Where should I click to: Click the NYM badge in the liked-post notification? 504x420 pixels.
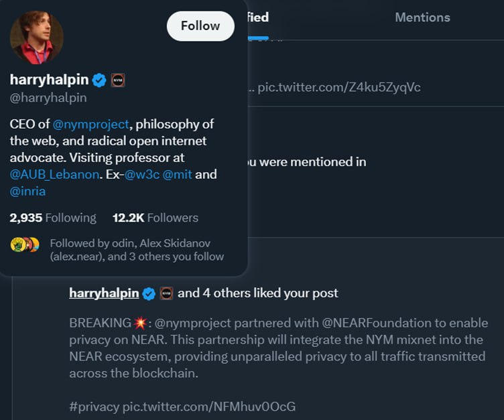pos(166,293)
